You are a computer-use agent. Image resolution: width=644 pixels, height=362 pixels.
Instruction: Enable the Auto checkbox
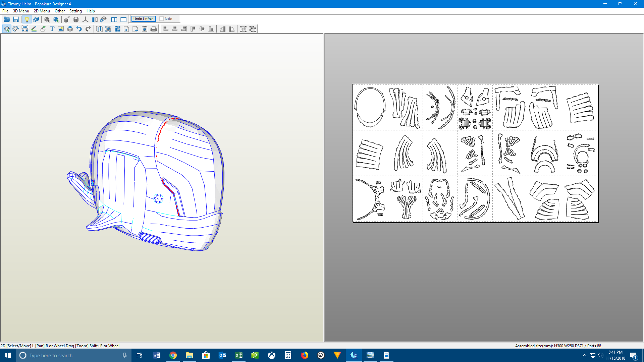coord(161,19)
